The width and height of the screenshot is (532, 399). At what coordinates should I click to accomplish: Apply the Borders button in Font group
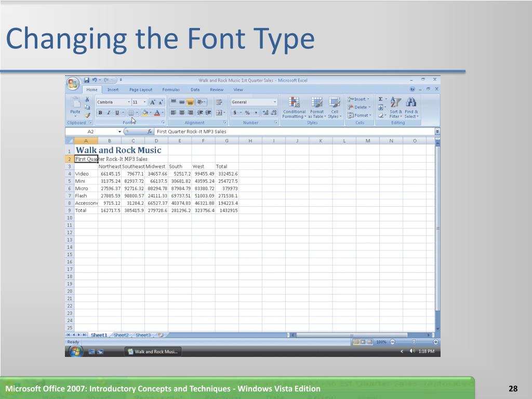coord(131,113)
